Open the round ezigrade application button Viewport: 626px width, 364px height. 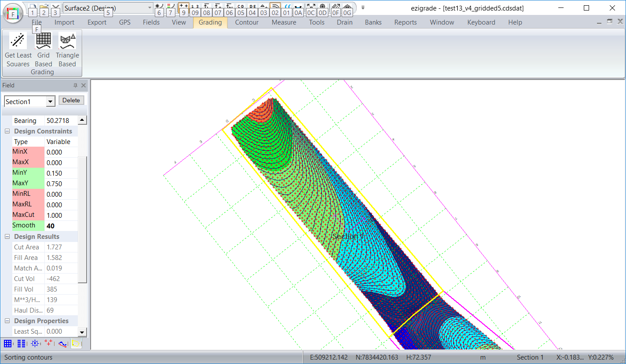click(x=13, y=13)
